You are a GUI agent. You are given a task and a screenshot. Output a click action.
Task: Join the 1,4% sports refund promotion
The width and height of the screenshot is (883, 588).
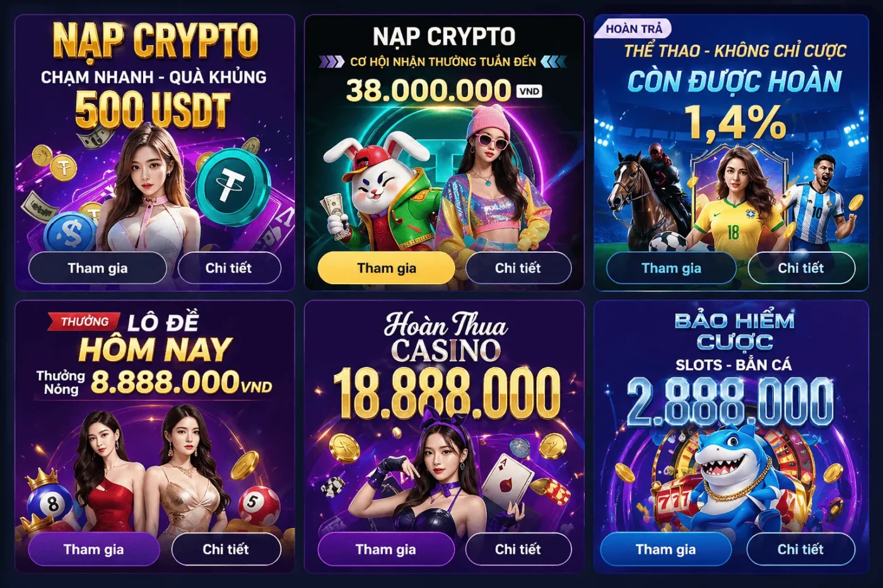pyautogui.click(x=671, y=268)
